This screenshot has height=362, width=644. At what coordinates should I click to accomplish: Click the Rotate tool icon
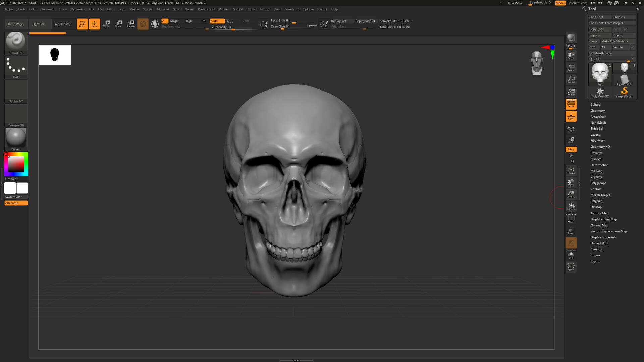tap(130, 24)
